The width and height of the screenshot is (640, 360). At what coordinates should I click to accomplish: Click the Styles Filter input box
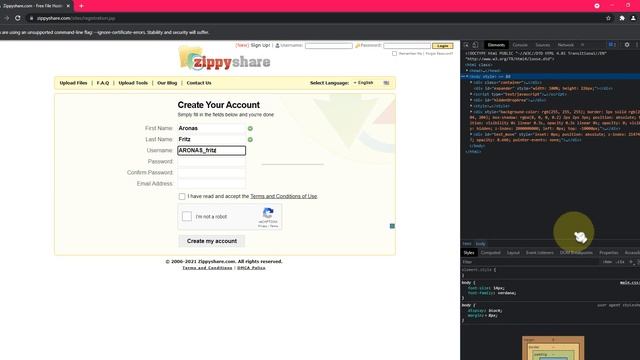[531, 262]
